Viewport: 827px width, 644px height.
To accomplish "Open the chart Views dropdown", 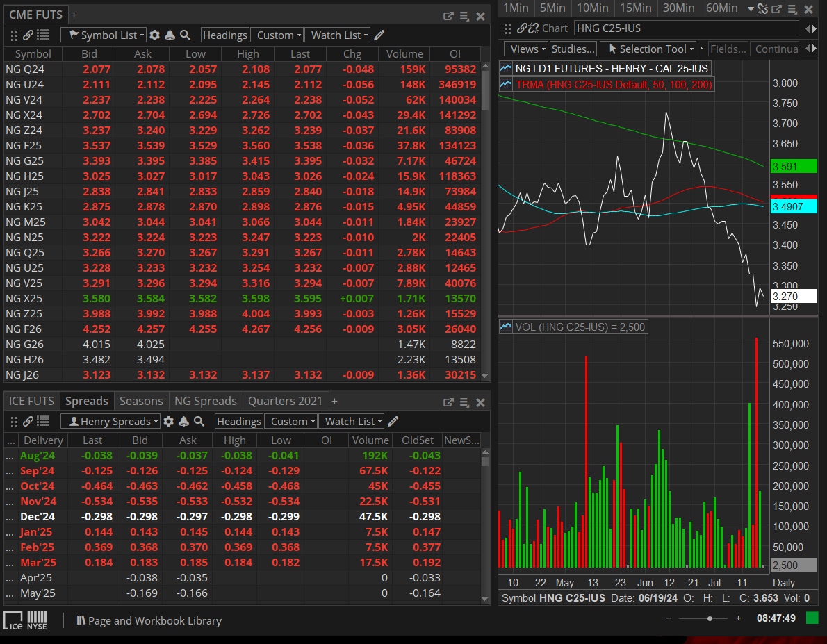I will 526,49.
